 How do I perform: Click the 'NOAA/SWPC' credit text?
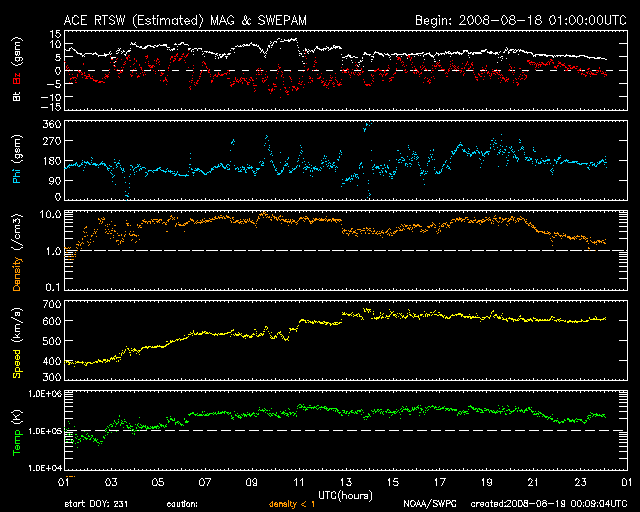pyautogui.click(x=430, y=504)
